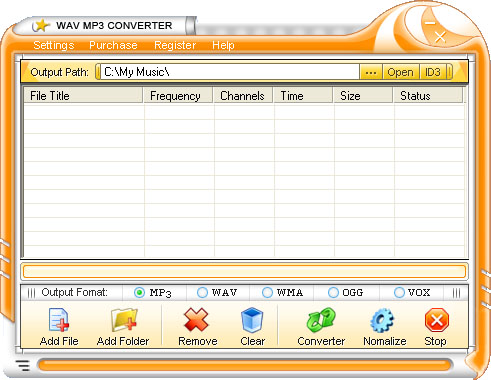Click the star logo in title bar
Image resolution: width=491 pixels, height=380 pixels.
[41, 26]
